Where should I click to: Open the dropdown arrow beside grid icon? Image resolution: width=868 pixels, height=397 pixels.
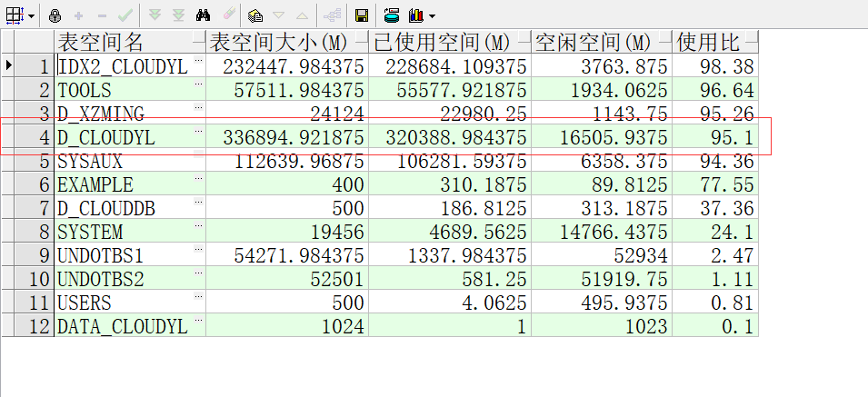click(x=32, y=16)
